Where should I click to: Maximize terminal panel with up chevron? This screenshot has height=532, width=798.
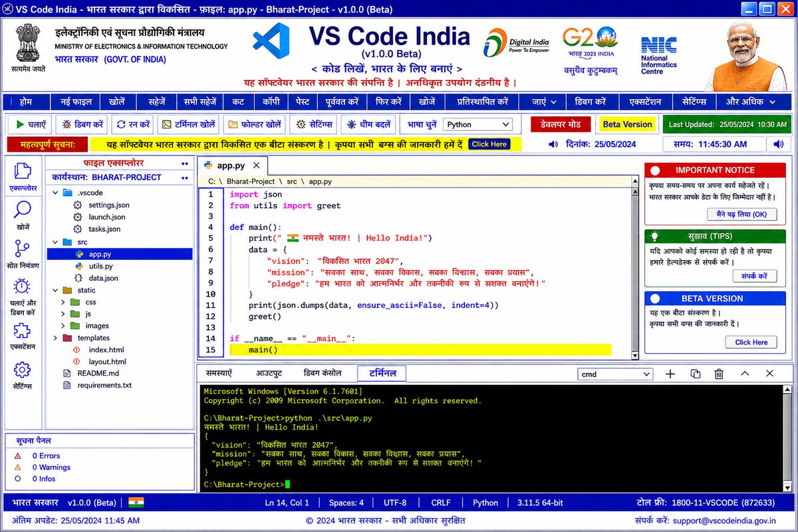[x=745, y=374]
